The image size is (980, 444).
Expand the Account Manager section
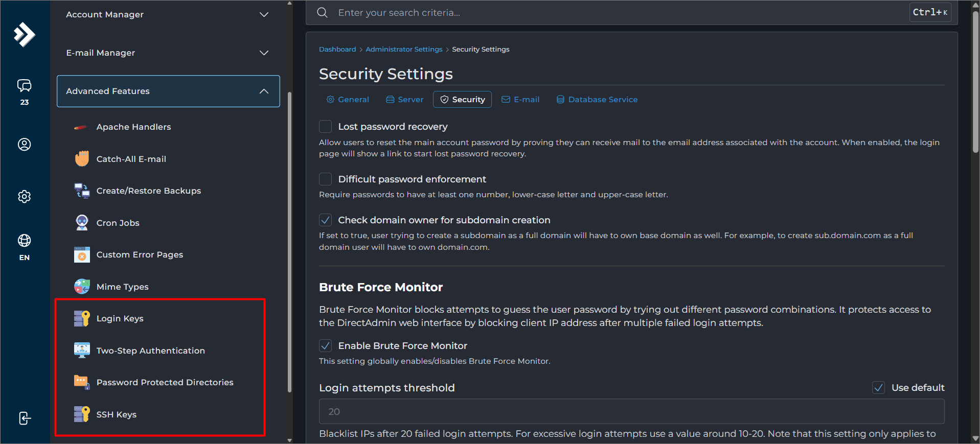pyautogui.click(x=168, y=14)
